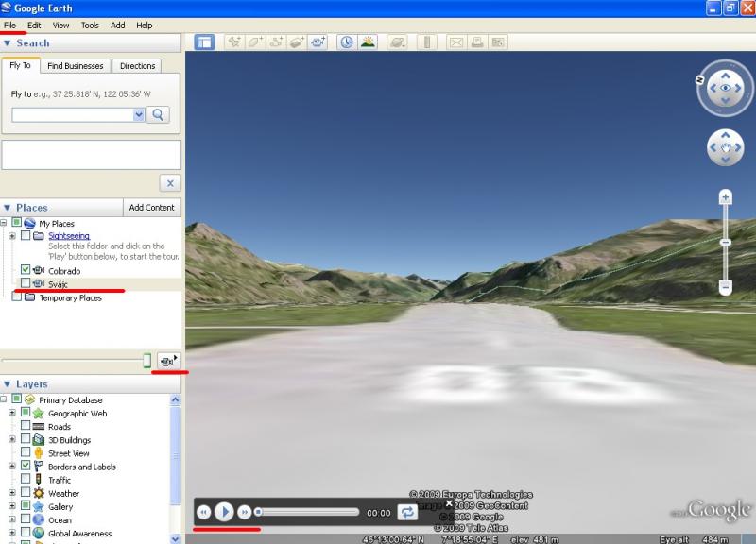Viewport: 756px width, 544px height.
Task: Click the tour playback progress slider
Action: click(x=308, y=512)
